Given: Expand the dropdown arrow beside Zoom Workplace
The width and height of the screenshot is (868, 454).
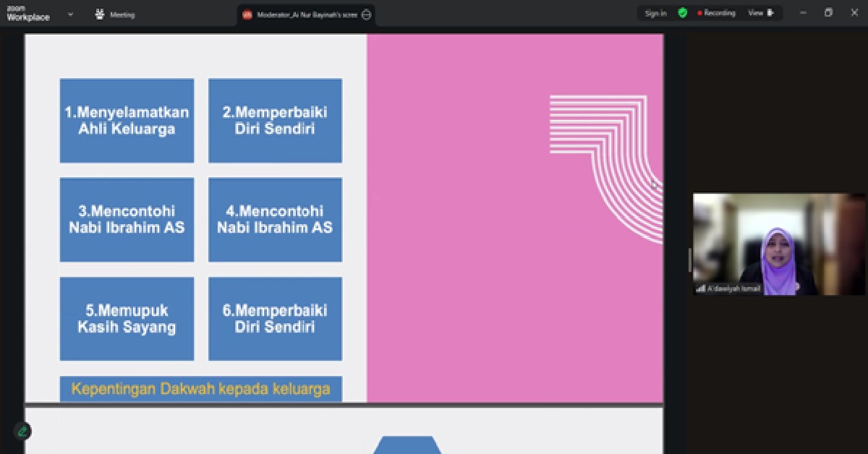Looking at the screenshot, I should [70, 14].
